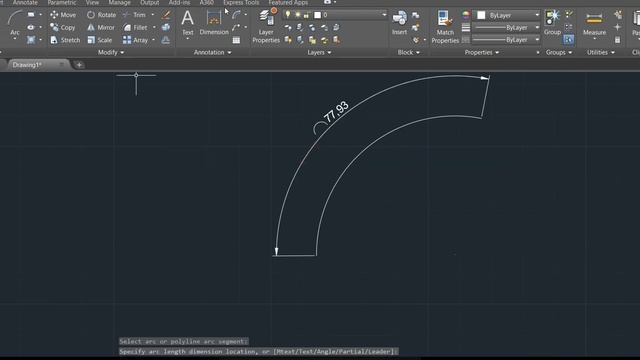Click the command line prompt input
Screen dimensions: 640x360
[x=258, y=351]
